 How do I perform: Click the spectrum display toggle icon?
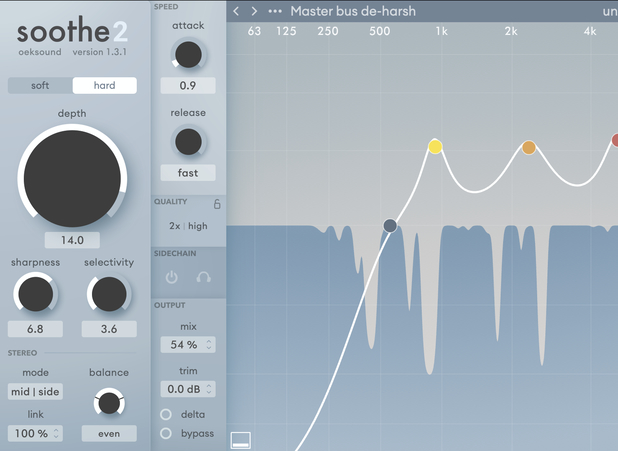[x=240, y=439]
